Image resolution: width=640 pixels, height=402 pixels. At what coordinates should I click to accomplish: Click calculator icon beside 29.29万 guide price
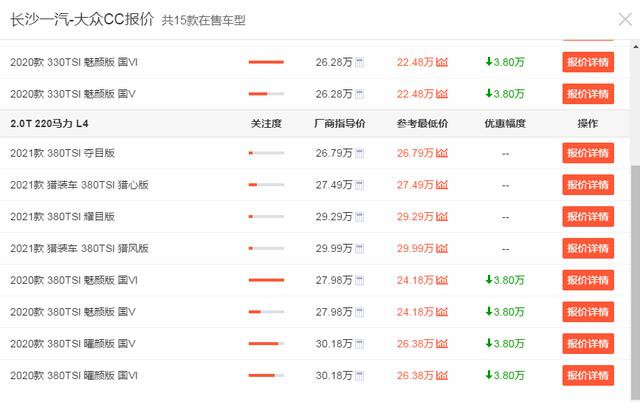pos(359,217)
